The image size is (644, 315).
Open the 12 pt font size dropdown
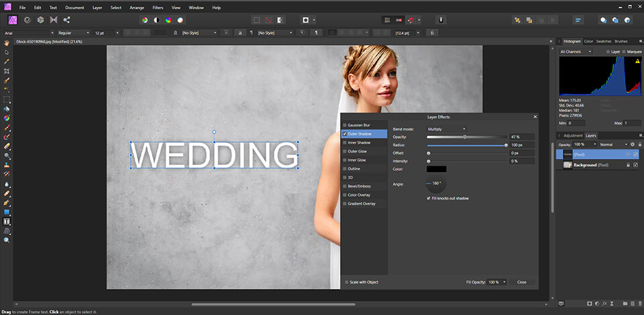(107, 33)
